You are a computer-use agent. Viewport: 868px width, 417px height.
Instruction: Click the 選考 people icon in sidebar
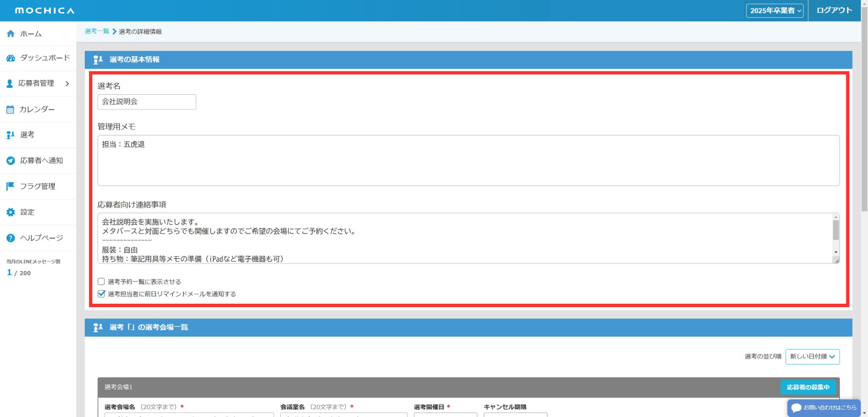[11, 135]
